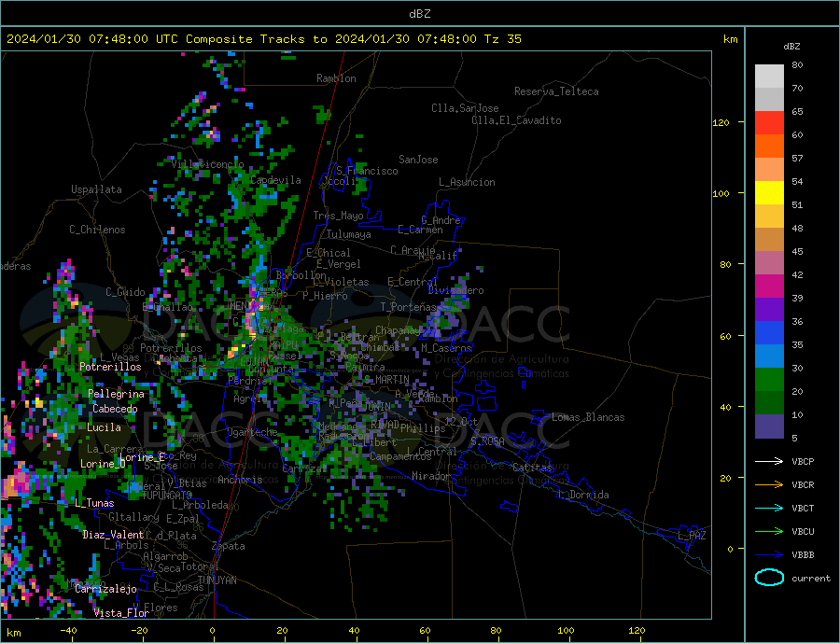Click the T_Porteñas map label
Image resolution: width=840 pixels, height=643 pixels.
pyautogui.click(x=409, y=307)
